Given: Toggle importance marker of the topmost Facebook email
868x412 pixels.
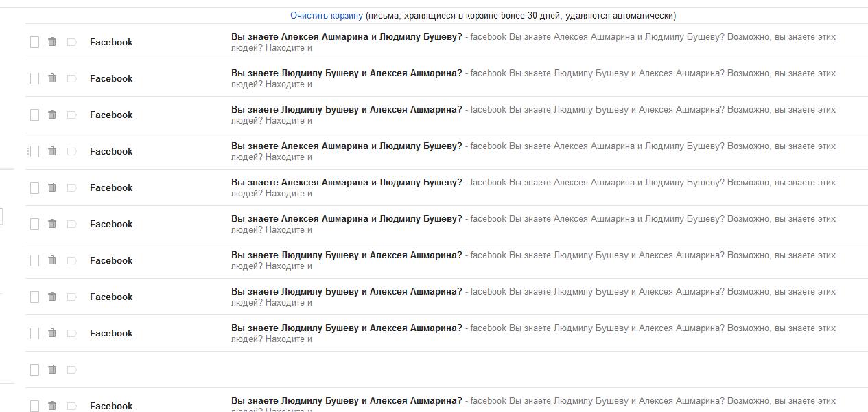Looking at the screenshot, I should point(71,42).
